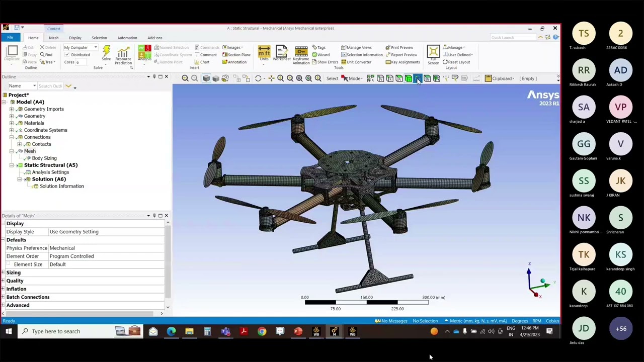This screenshot has height=362, width=644.
Task: Click the No Messages status bar entry
Action: click(x=391, y=321)
